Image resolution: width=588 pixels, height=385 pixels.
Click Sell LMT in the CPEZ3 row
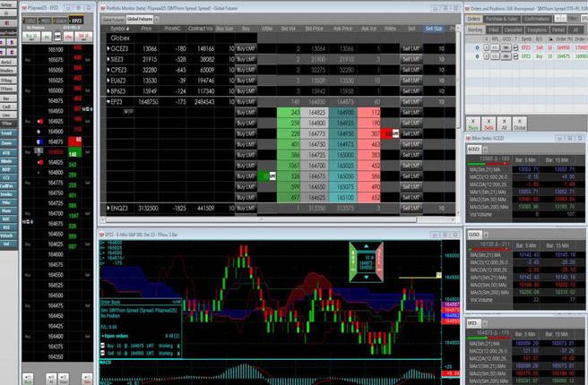(412, 70)
